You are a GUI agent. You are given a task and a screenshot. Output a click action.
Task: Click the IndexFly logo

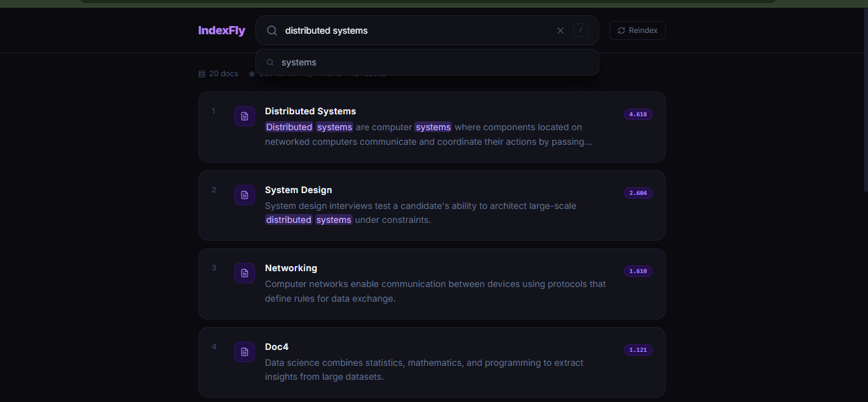(222, 30)
